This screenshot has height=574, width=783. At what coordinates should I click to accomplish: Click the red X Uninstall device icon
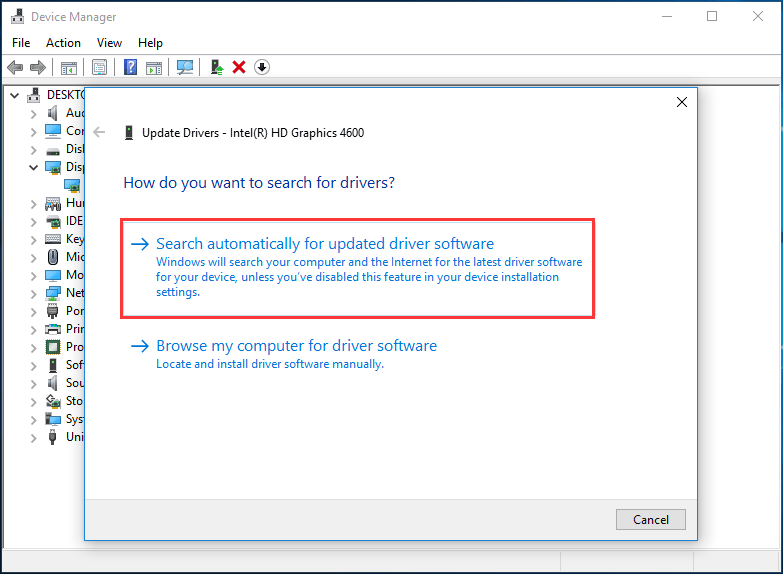click(x=239, y=67)
